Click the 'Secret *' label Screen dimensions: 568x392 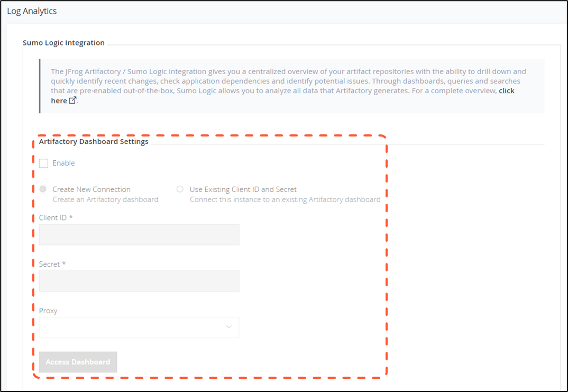point(52,264)
